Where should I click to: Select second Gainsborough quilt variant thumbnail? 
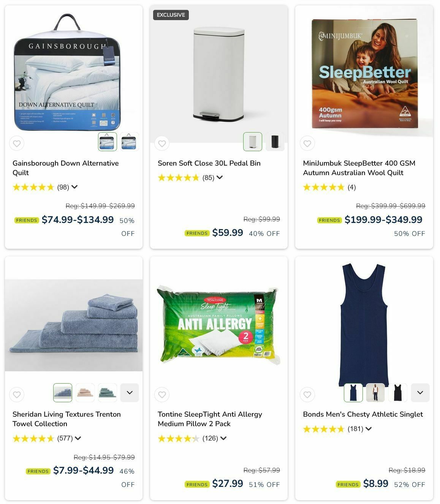tap(130, 142)
